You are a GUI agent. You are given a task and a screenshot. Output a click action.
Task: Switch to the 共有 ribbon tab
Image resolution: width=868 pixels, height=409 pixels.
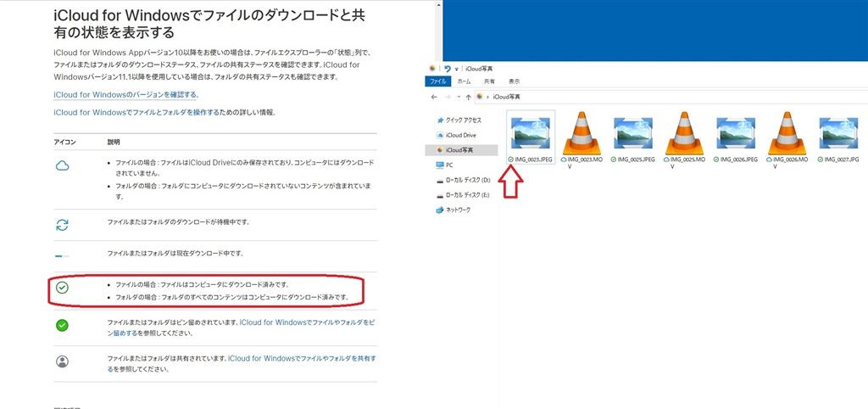click(489, 81)
